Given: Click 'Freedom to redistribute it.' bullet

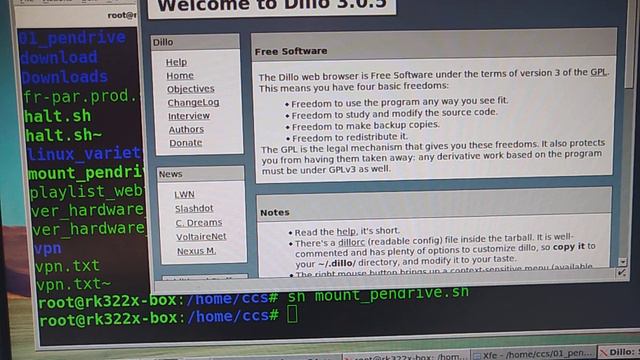Looking at the screenshot, I should click(x=350, y=137).
